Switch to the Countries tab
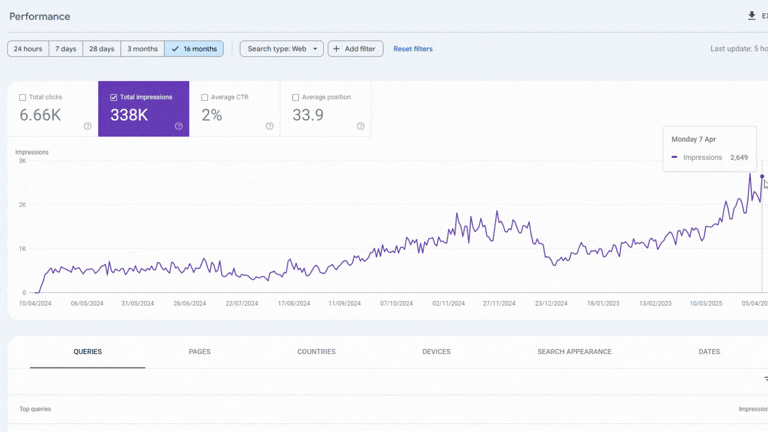This screenshot has height=432, width=768. pos(316,352)
